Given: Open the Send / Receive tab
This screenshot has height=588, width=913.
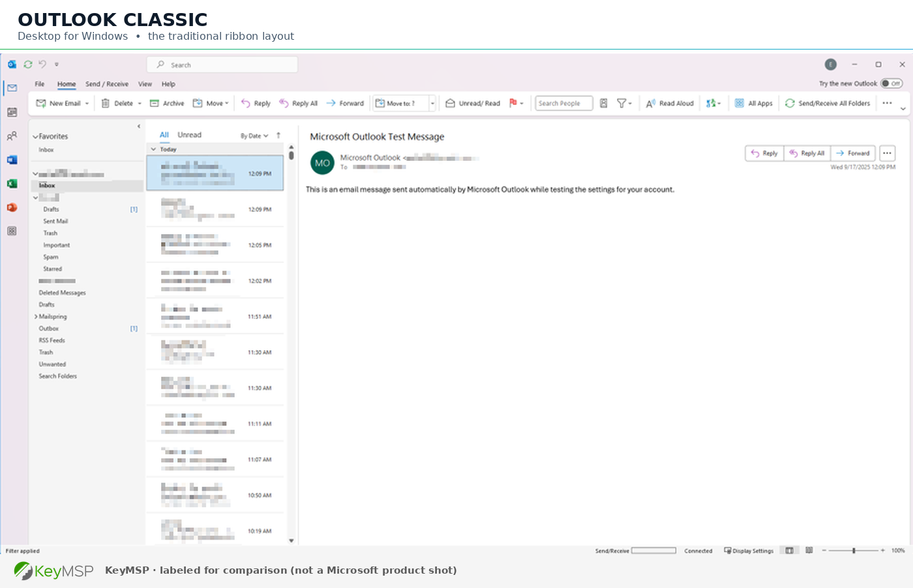Looking at the screenshot, I should tap(107, 84).
